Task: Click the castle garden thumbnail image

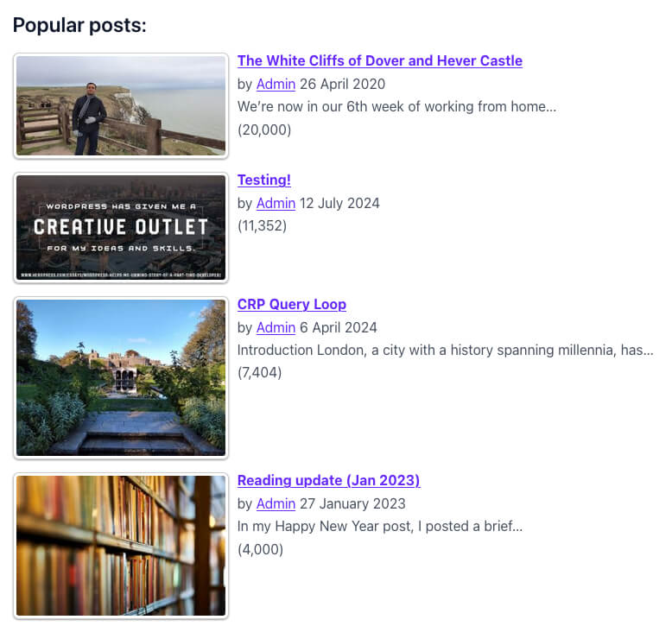Action: pyautogui.click(x=121, y=377)
